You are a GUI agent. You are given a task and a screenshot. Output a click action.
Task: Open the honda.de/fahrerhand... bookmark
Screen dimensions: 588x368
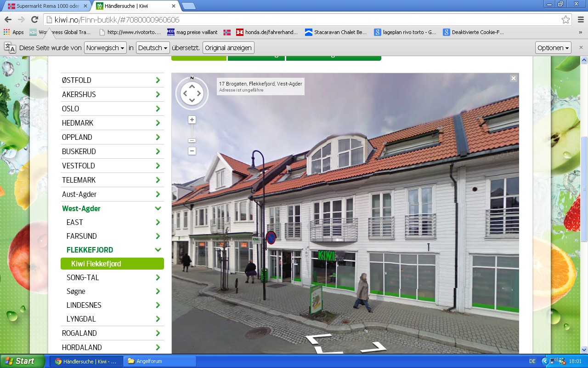pyautogui.click(x=267, y=32)
